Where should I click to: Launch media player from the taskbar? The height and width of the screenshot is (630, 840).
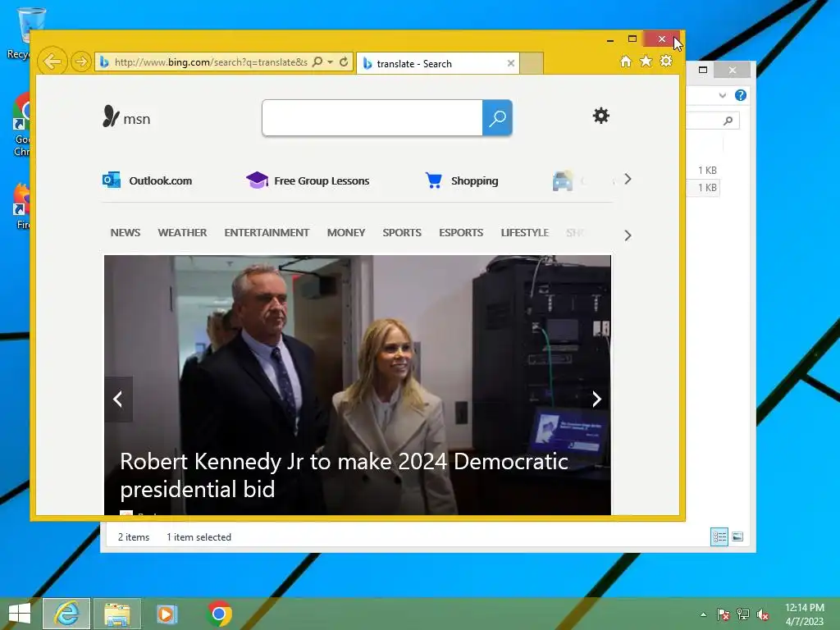click(167, 614)
